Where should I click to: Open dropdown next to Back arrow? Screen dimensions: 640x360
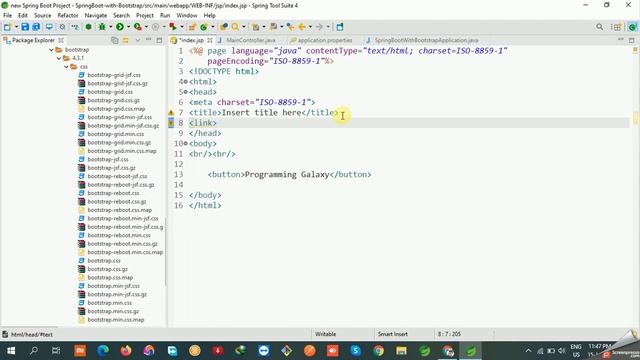(x=310, y=27)
